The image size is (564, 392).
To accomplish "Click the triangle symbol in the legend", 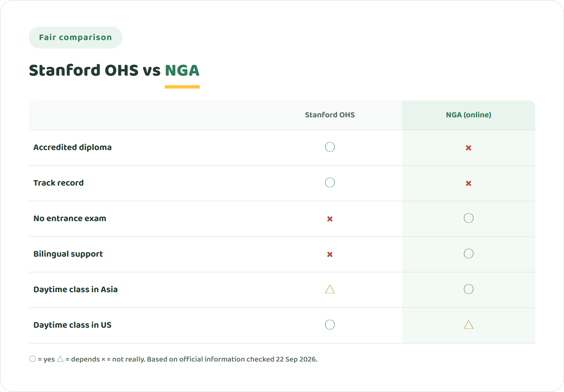I will click(x=60, y=359).
